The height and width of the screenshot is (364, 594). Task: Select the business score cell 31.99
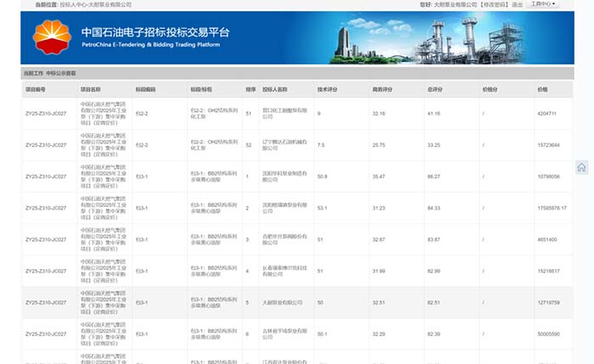coord(378,271)
